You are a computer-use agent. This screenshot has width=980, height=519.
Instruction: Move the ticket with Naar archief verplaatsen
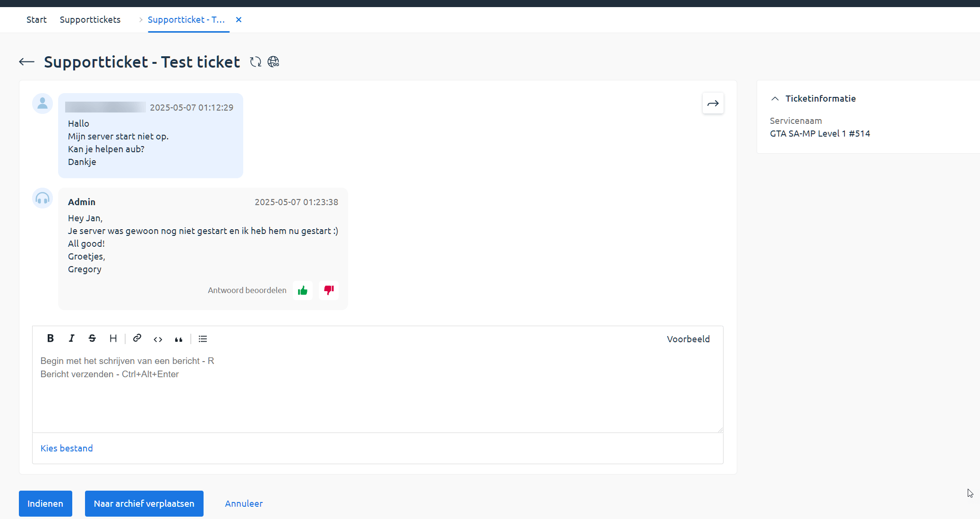(x=144, y=503)
